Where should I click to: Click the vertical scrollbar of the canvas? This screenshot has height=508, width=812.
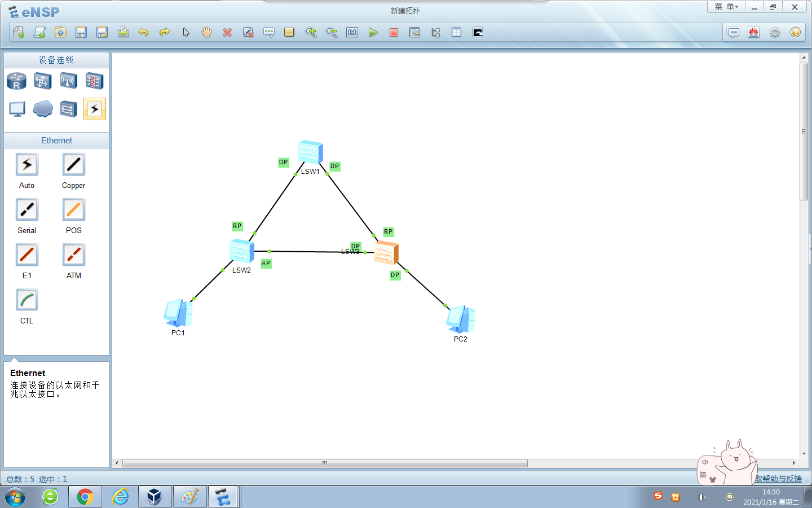(804, 132)
